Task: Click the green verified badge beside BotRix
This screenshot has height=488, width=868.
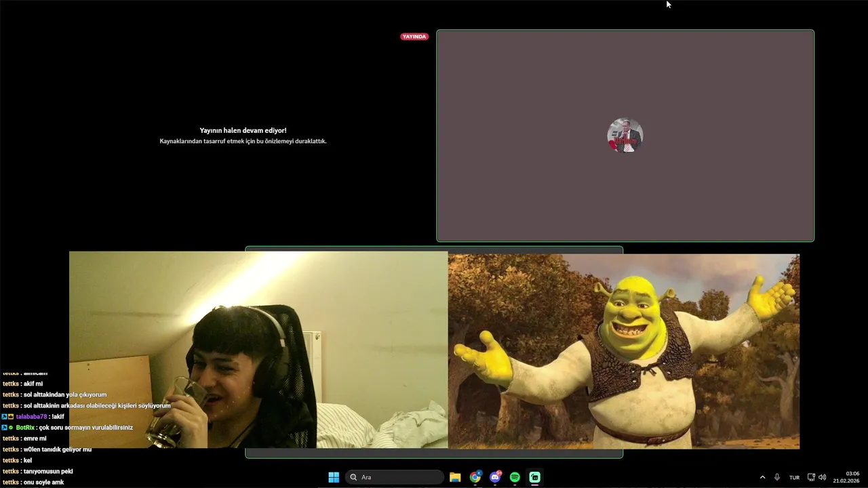Action: click(x=11, y=428)
